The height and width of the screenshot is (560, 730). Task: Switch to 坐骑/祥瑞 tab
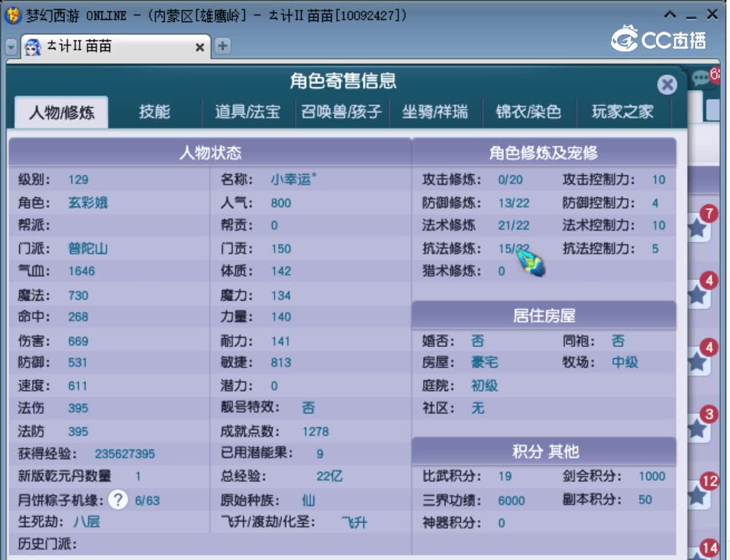435,112
